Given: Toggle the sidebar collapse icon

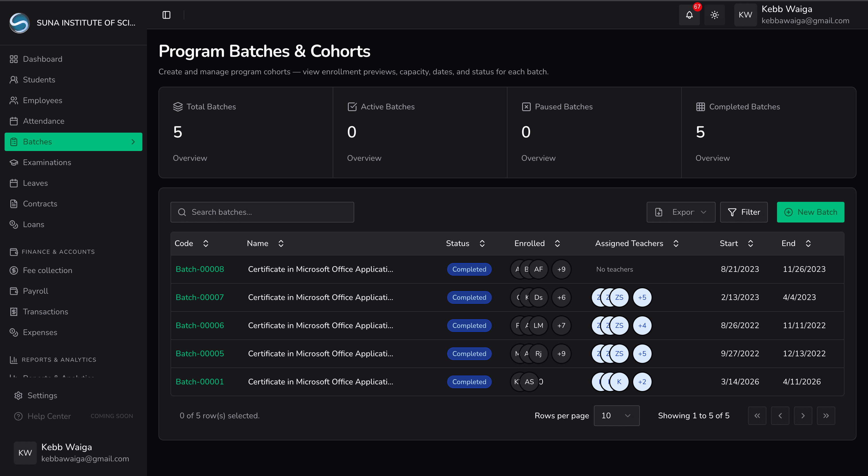Looking at the screenshot, I should [x=166, y=15].
